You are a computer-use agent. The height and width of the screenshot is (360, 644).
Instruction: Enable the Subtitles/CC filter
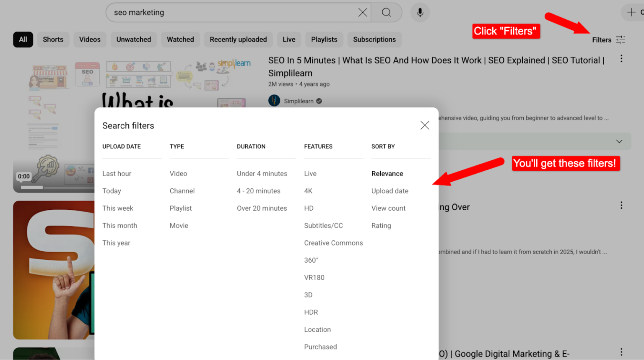323,225
